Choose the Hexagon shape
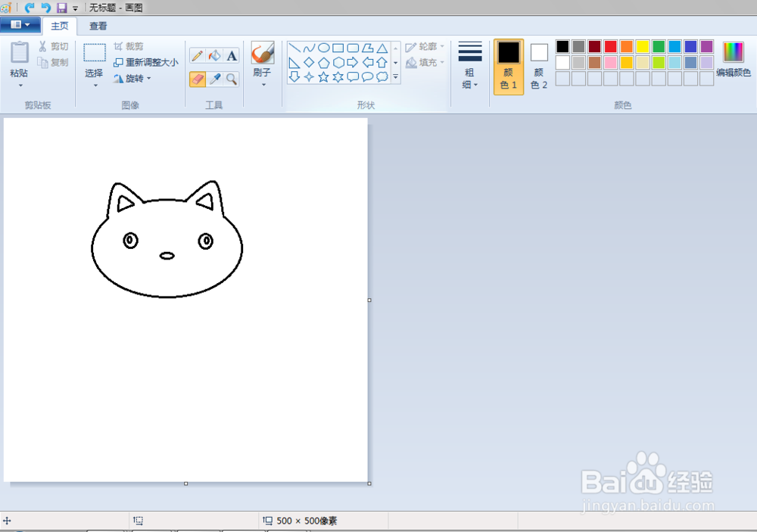 pyautogui.click(x=338, y=62)
